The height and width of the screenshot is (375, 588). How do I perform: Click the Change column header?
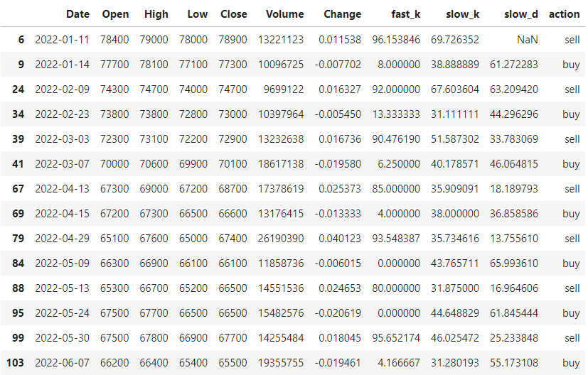tap(343, 14)
